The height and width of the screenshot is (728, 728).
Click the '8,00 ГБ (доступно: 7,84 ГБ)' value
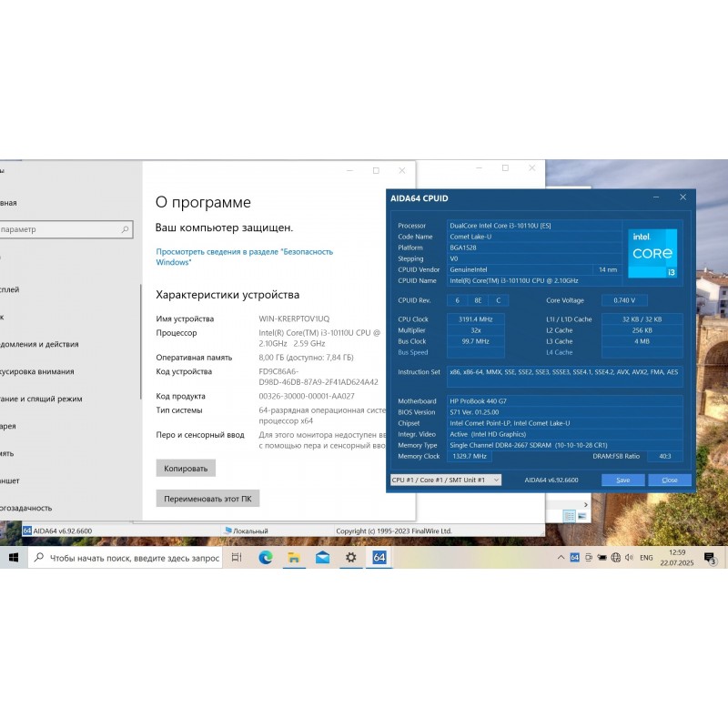(306, 358)
